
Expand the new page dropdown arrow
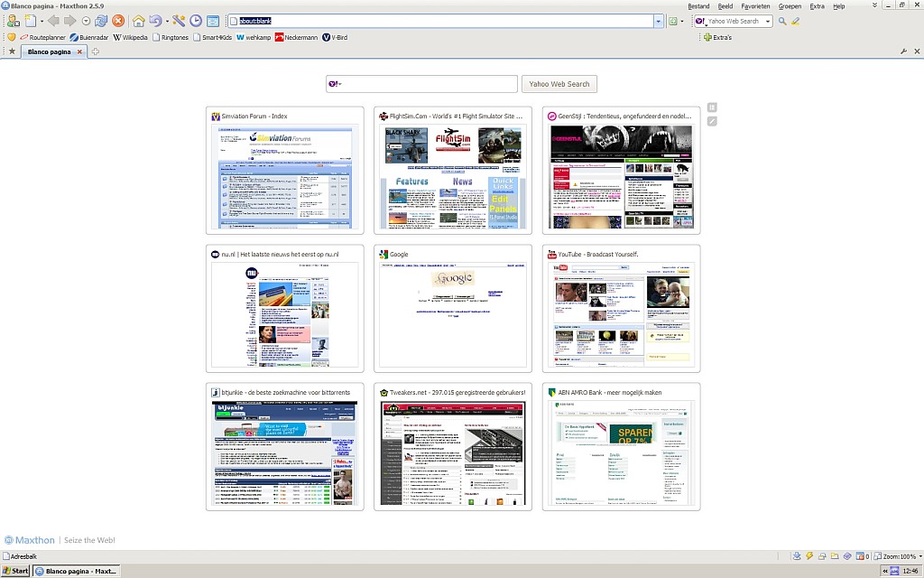(x=42, y=22)
